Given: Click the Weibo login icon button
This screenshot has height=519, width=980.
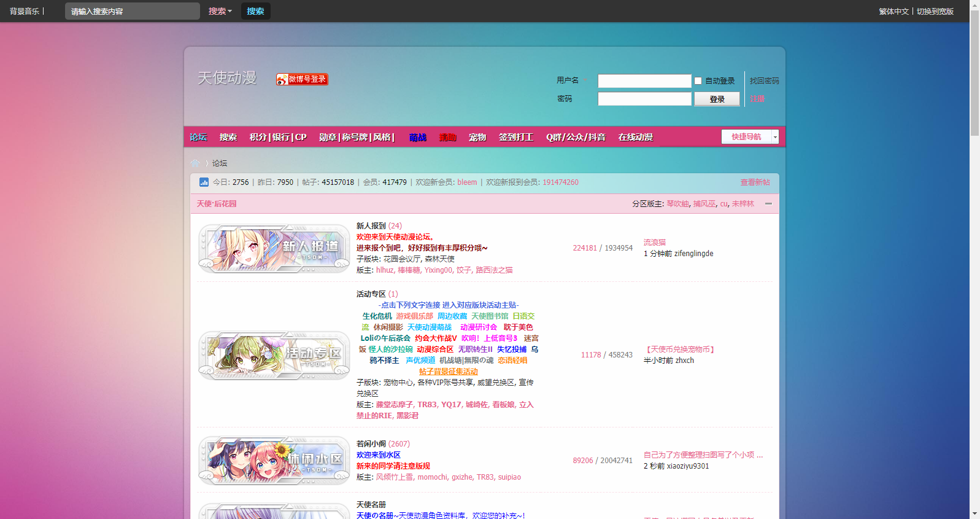Looking at the screenshot, I should 302,79.
